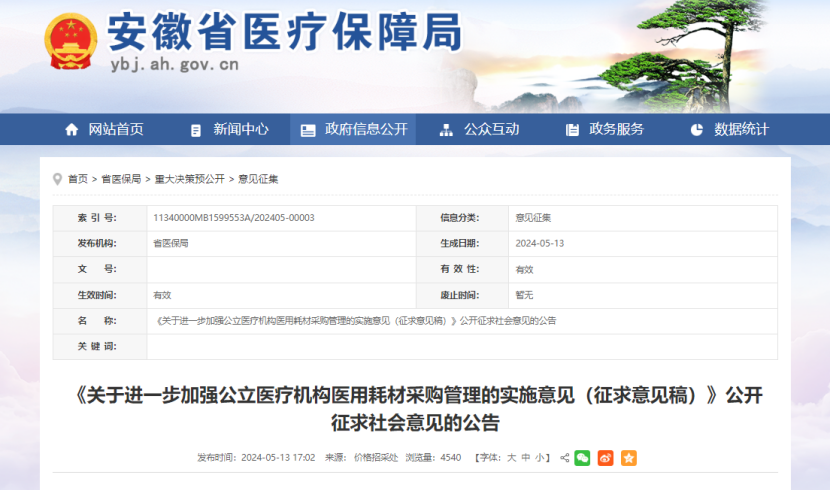Image resolution: width=831 pixels, height=491 pixels.
Task: Open the 重大决策预公开 breadcrumb link
Action: pyautogui.click(x=189, y=179)
